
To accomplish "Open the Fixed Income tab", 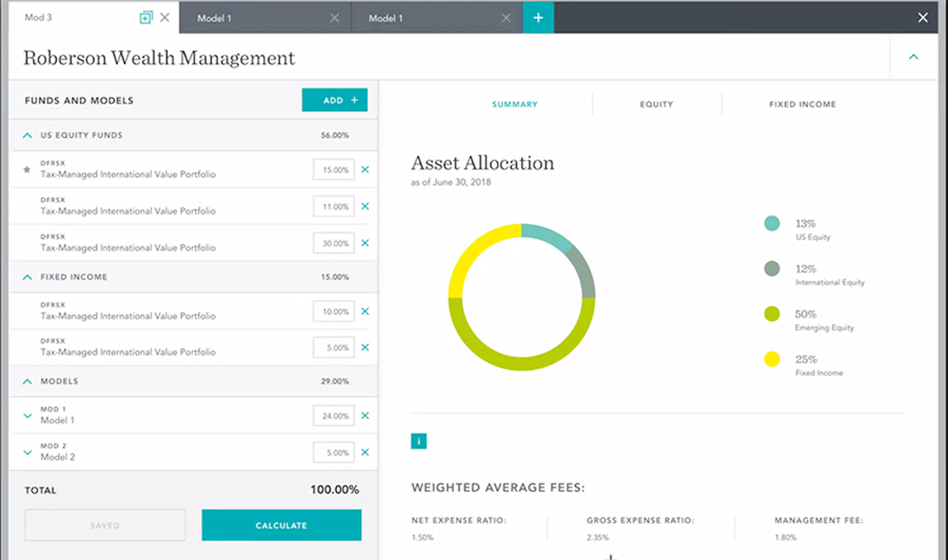I will pyautogui.click(x=802, y=104).
